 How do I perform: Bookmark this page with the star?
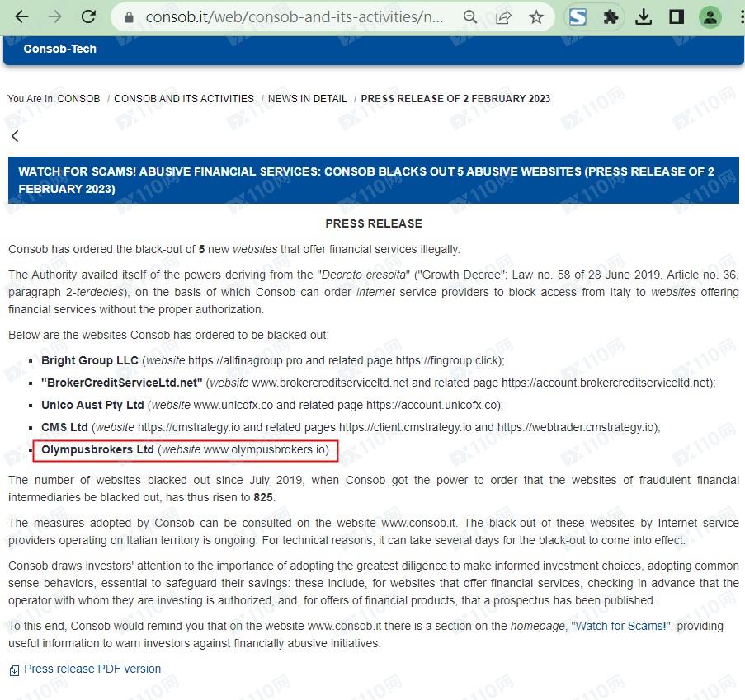tap(536, 17)
